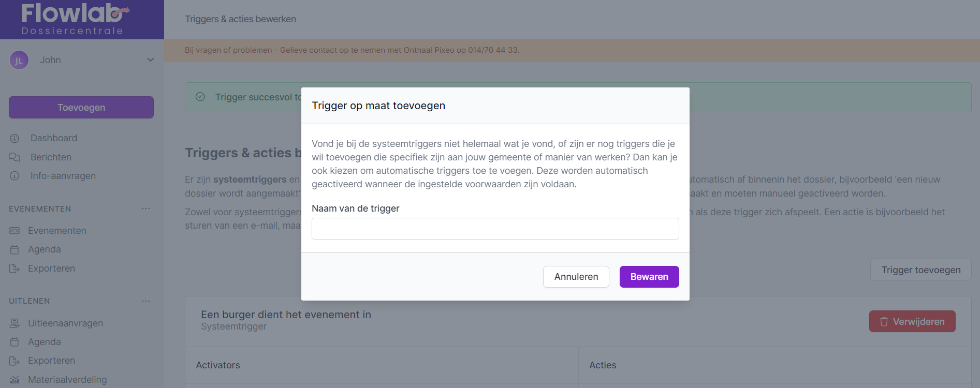Click the red Verwijderen button
This screenshot has height=388, width=980.
[912, 322]
